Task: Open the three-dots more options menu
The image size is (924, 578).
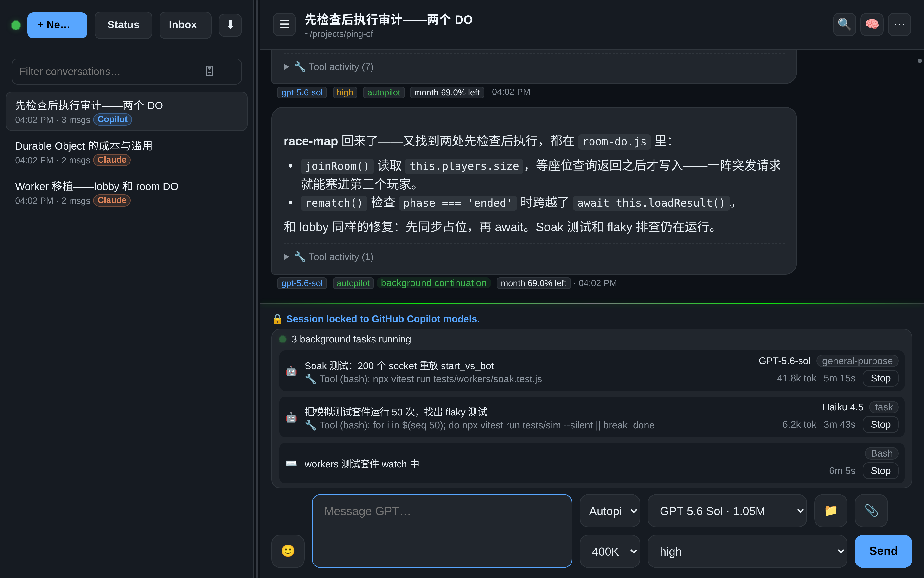Action: pyautogui.click(x=899, y=25)
